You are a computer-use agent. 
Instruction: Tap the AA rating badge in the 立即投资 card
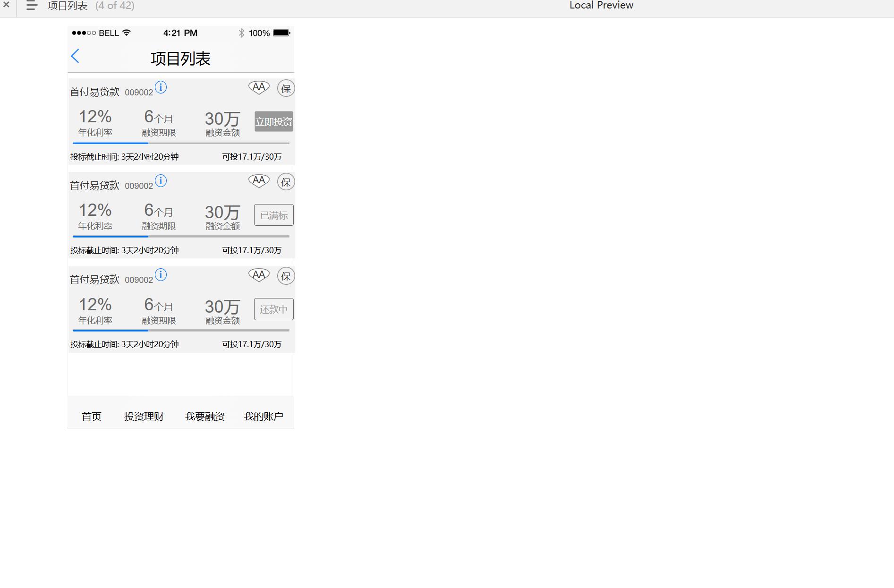point(259,87)
